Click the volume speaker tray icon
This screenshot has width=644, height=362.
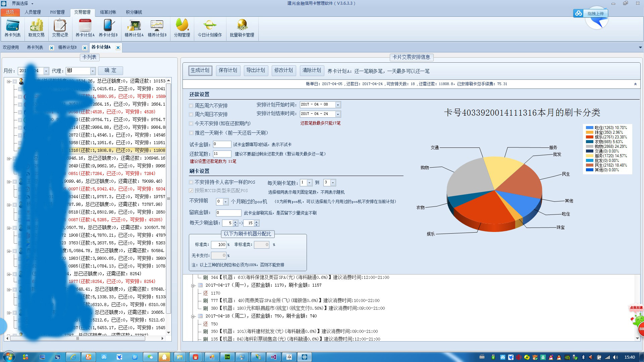[x=615, y=357]
